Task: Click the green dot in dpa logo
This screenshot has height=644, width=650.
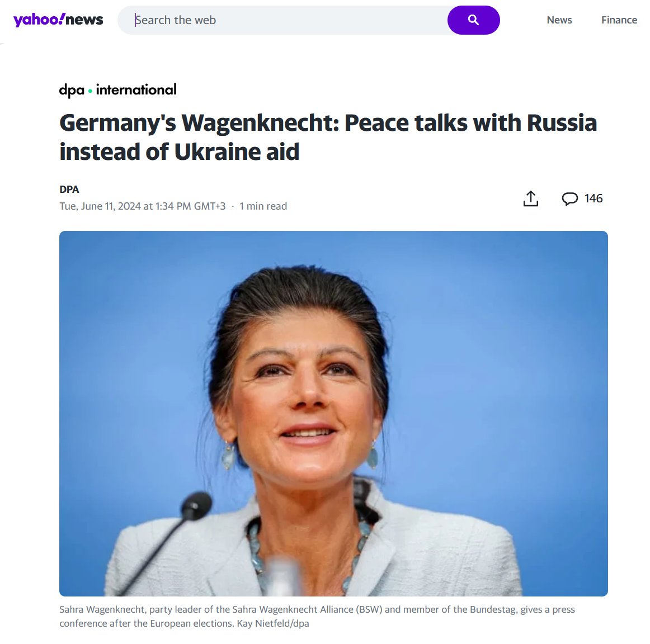Action: 90,91
